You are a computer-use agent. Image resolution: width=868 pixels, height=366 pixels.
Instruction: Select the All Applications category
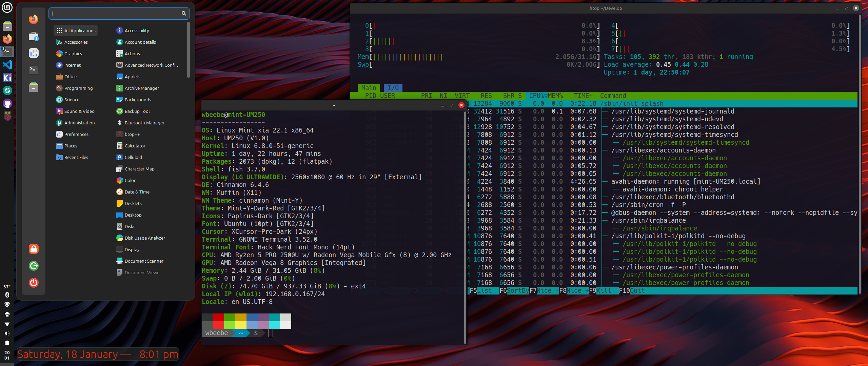[76, 30]
